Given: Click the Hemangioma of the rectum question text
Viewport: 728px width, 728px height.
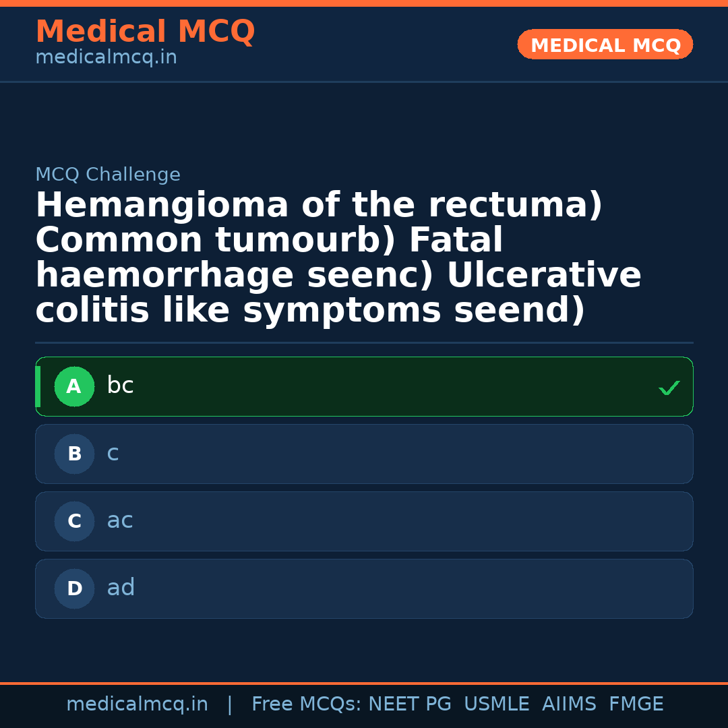Looking at the screenshot, I should tap(337, 258).
